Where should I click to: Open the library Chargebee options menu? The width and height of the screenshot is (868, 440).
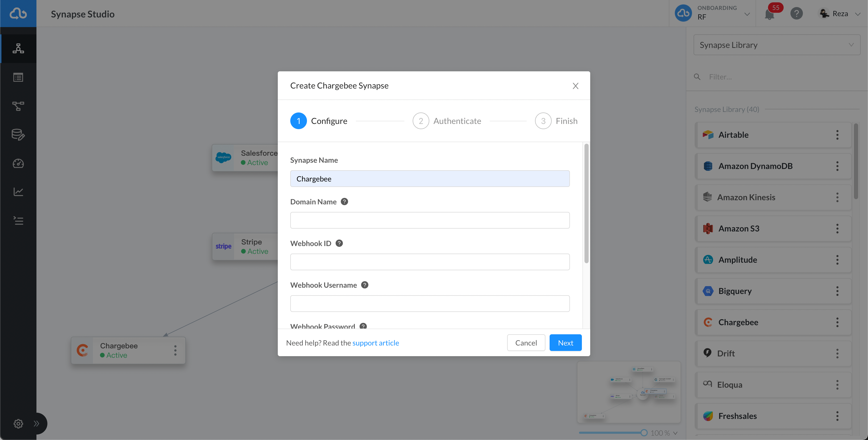(837, 322)
